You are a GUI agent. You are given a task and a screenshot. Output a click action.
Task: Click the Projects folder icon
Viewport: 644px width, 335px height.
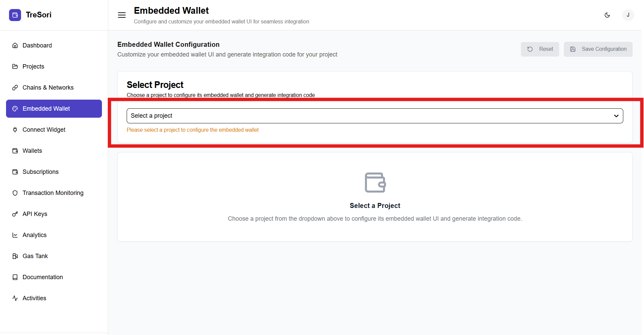[x=15, y=67]
